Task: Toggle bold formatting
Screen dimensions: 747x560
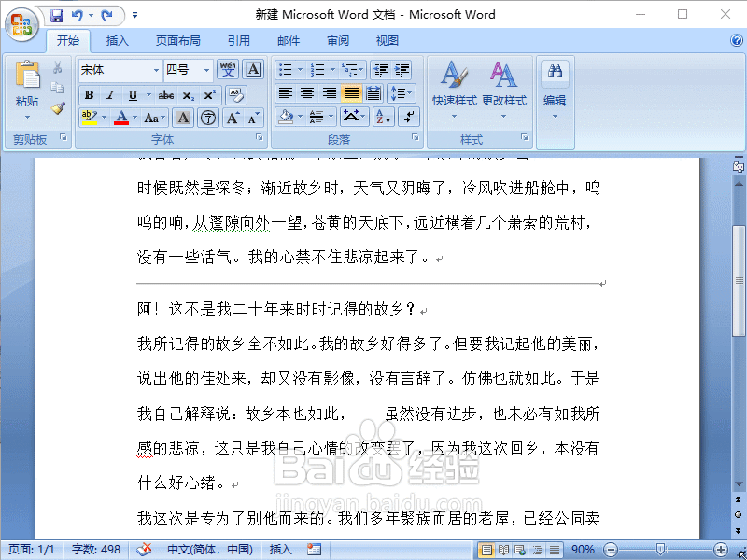Action: pyautogui.click(x=89, y=95)
